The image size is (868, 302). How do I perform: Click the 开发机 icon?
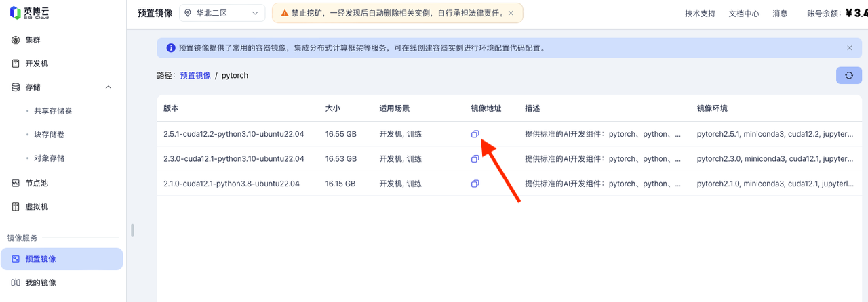16,64
